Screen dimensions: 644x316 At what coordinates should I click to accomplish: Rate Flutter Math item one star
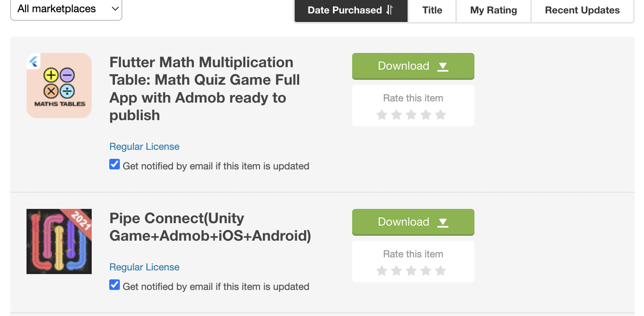[x=382, y=115]
